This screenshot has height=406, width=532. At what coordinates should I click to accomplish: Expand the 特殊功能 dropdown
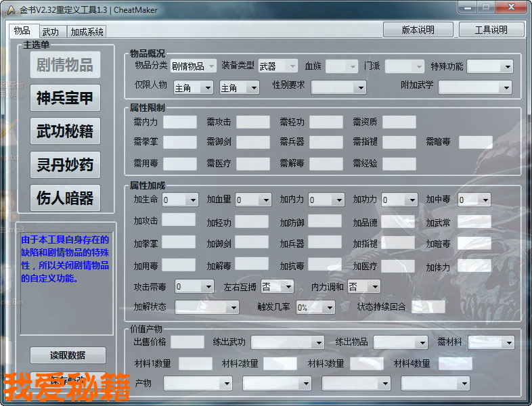(x=490, y=66)
